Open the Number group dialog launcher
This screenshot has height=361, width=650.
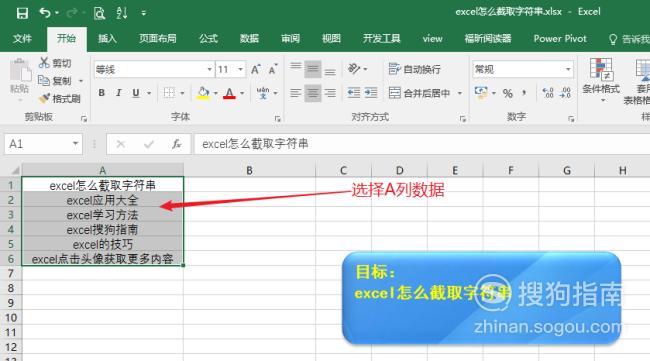coord(571,119)
